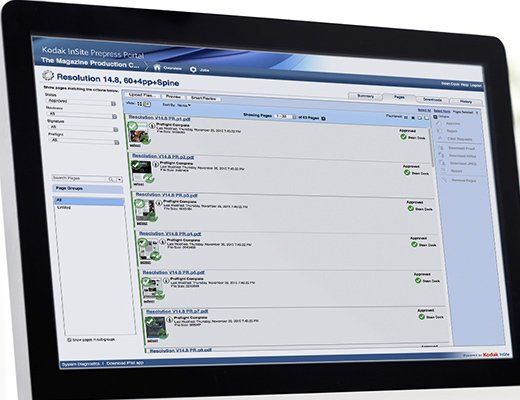Collapse the Pages Selected panel arrow
The height and width of the screenshot is (400, 520).
[x=477, y=113]
